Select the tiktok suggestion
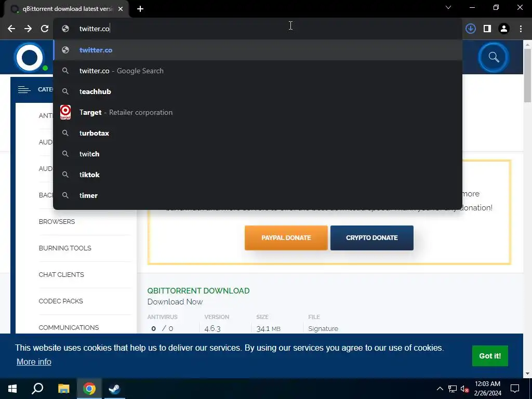 tap(258, 175)
